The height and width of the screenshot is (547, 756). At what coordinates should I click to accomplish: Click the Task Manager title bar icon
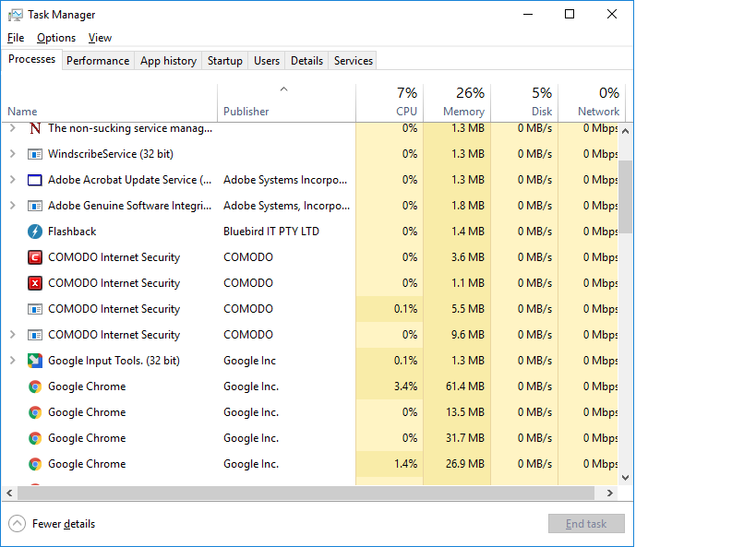(16, 15)
